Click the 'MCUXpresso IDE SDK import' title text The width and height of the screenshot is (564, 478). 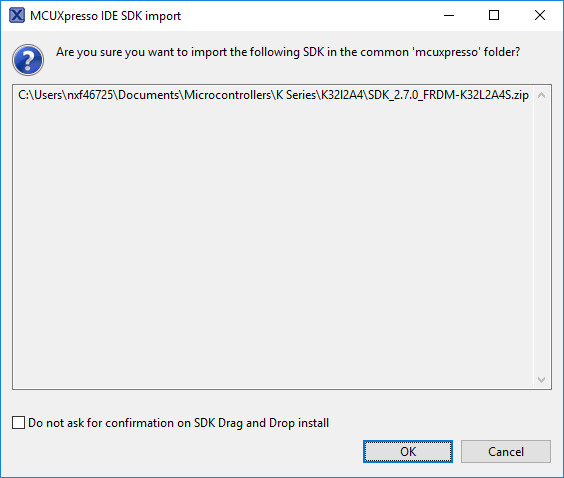click(105, 16)
